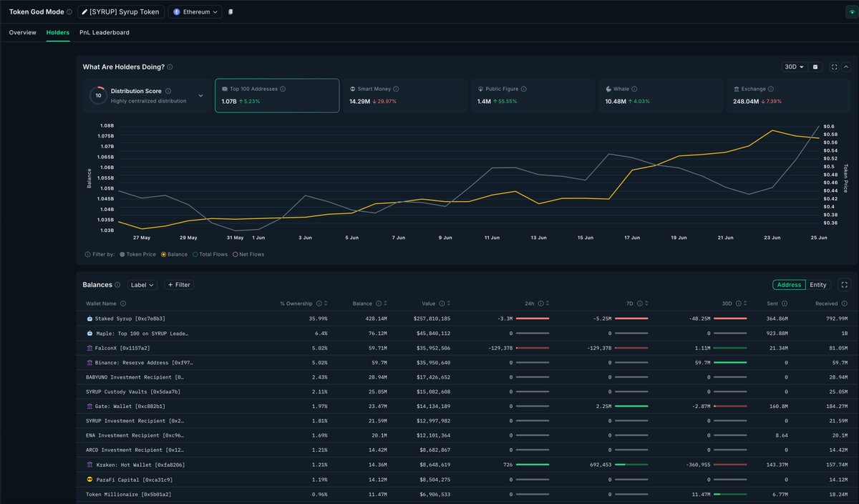859x504 pixels.
Task: Open the Holders tab
Action: click(x=58, y=32)
